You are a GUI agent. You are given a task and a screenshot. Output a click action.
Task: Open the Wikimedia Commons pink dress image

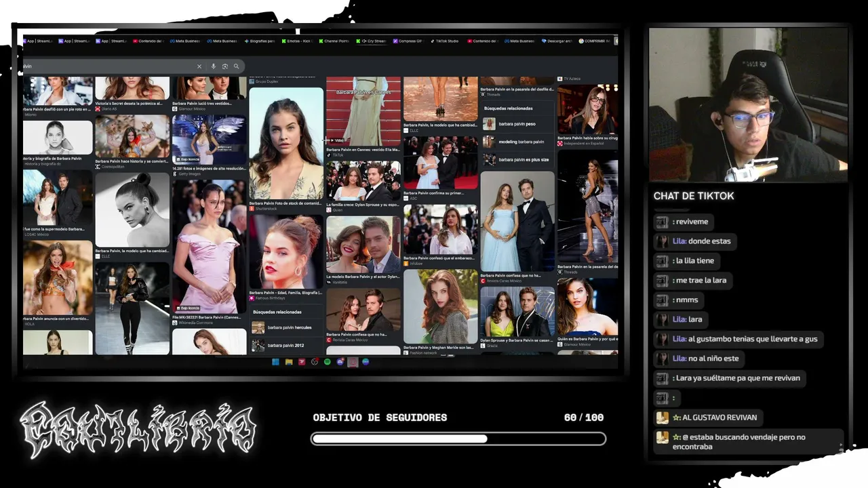pos(209,247)
